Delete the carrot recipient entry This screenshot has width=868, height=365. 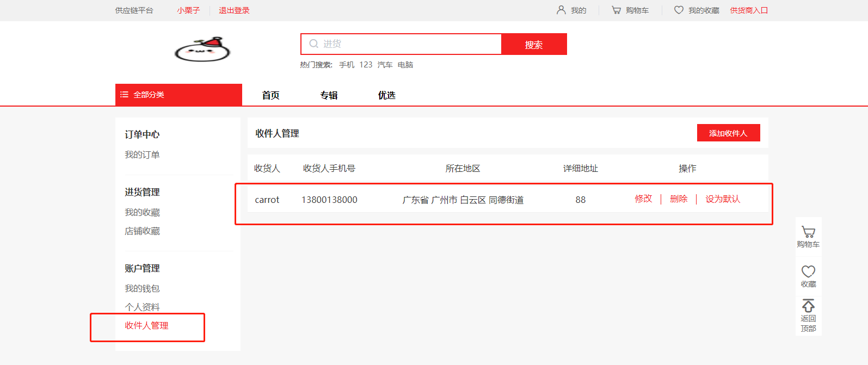click(679, 199)
